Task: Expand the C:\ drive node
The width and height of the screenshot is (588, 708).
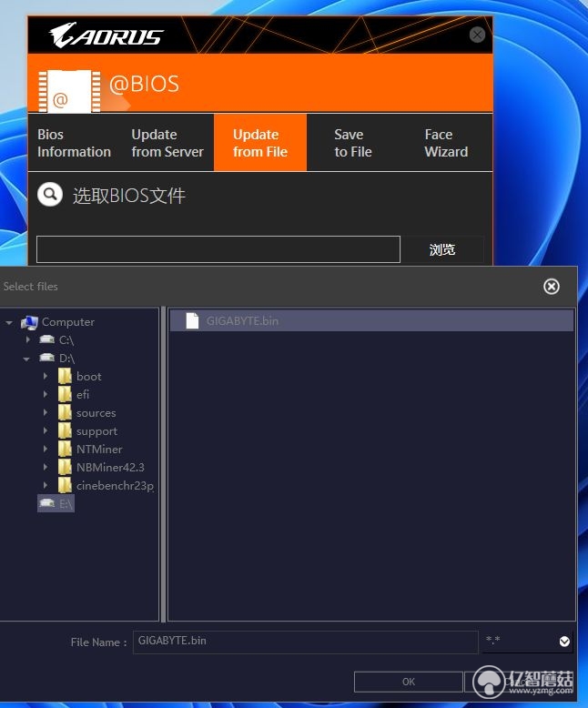Action: (28, 339)
